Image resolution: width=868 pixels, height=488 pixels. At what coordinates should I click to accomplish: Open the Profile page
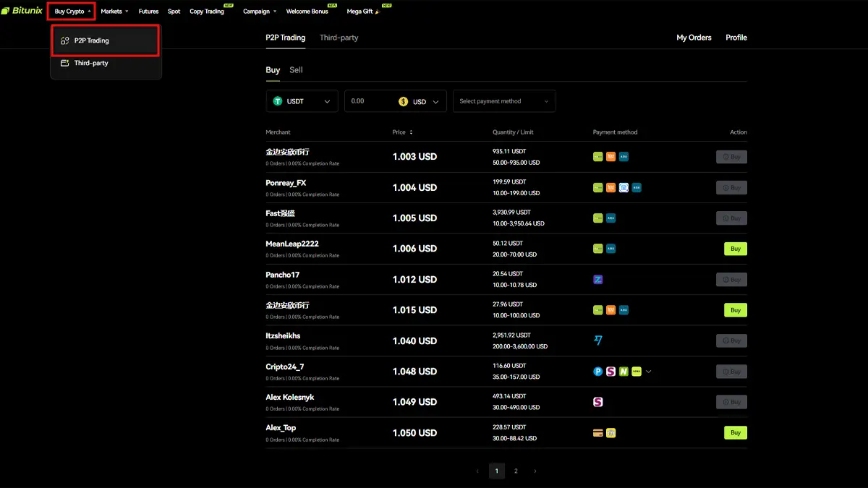click(x=736, y=38)
